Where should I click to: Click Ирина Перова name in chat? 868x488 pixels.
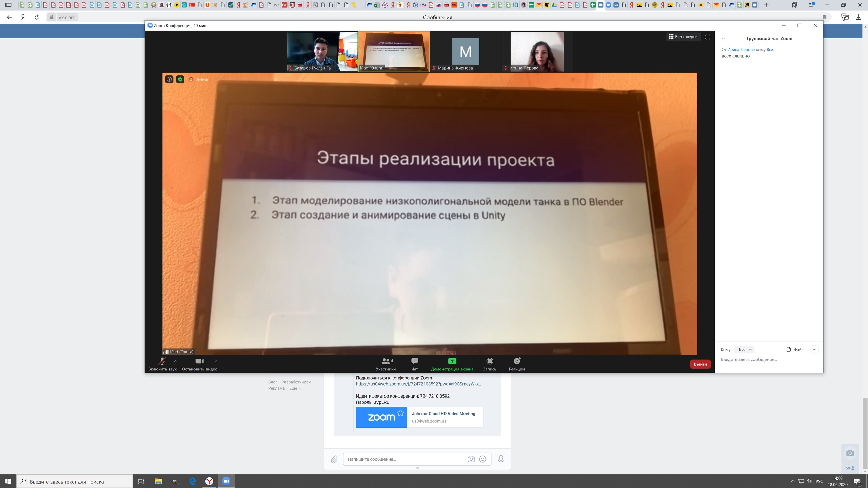point(741,50)
